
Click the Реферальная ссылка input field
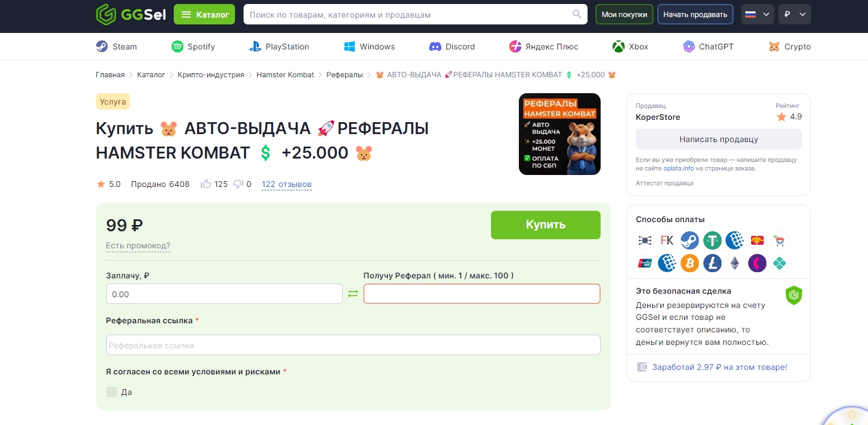tap(353, 345)
